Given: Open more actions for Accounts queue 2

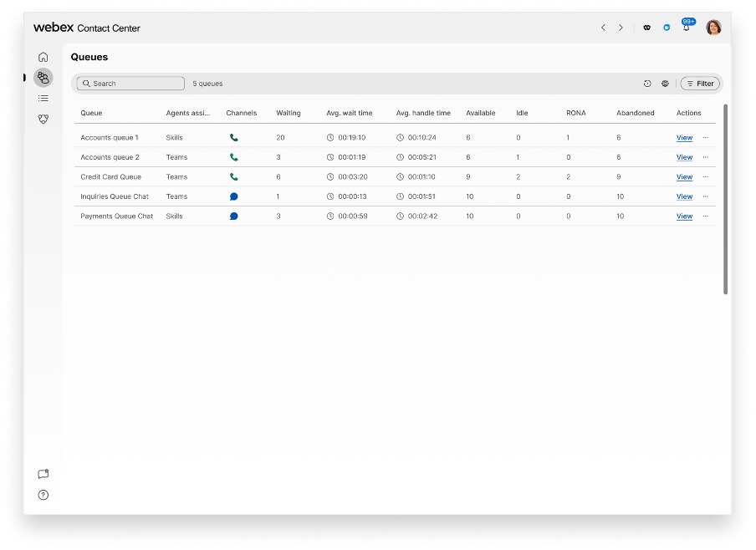Looking at the screenshot, I should 705,157.
